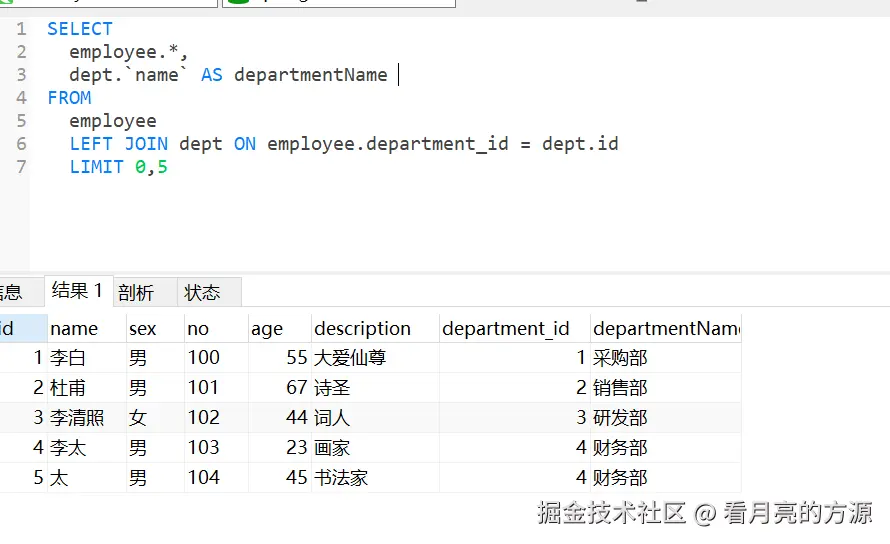The image size is (890, 544).
Task: Click the 书法家 description cell
Action: [x=341, y=477]
